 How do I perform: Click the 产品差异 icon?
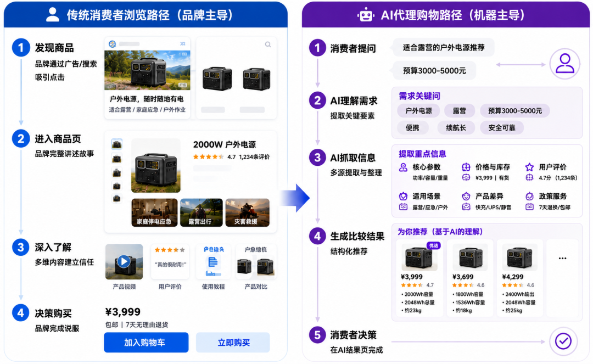point(466,196)
